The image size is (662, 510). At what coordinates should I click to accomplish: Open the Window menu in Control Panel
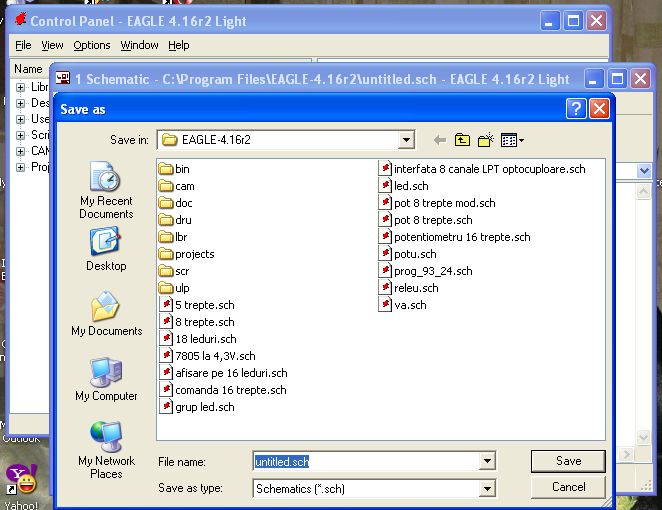[139, 45]
